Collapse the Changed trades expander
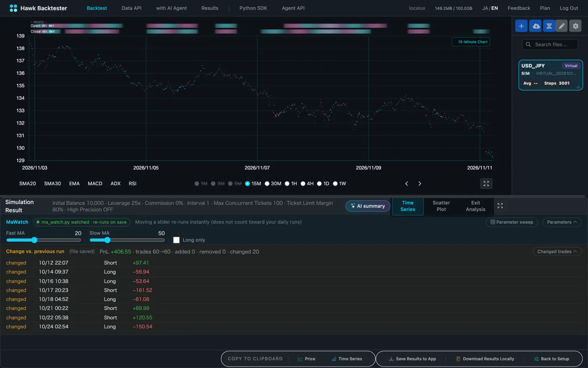Screen dimensions: 588x368 coord(557,252)
